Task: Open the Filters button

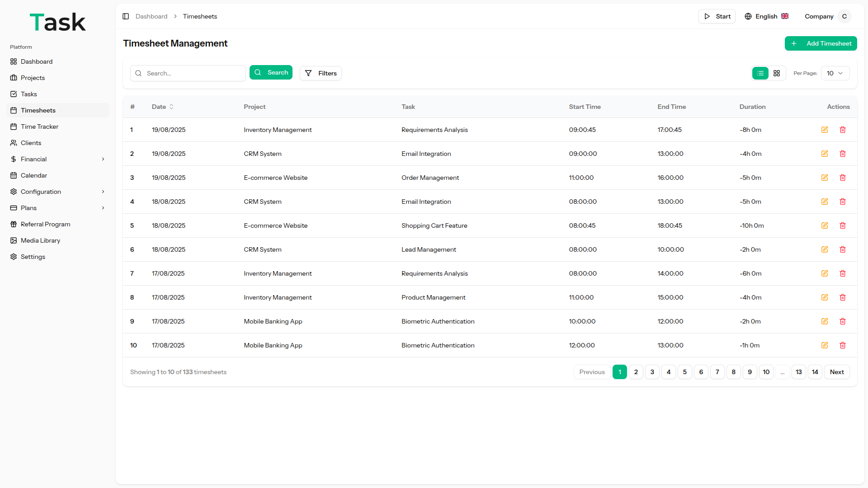Action: point(321,73)
